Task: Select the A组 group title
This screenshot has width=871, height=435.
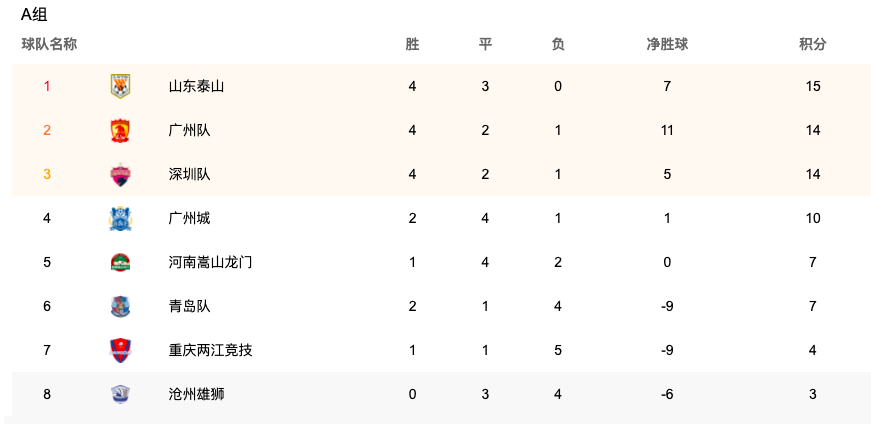Action: click(34, 15)
